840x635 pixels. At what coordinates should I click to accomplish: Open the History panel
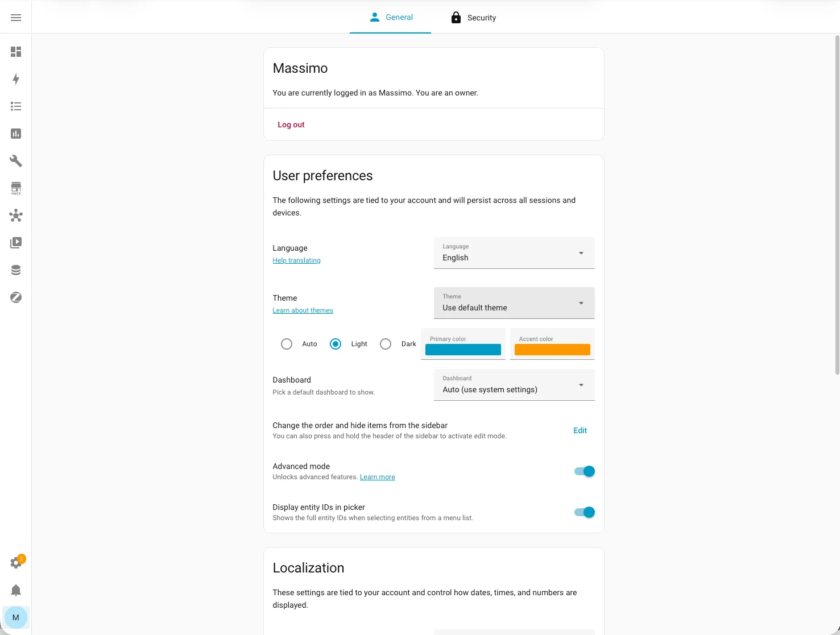click(16, 134)
